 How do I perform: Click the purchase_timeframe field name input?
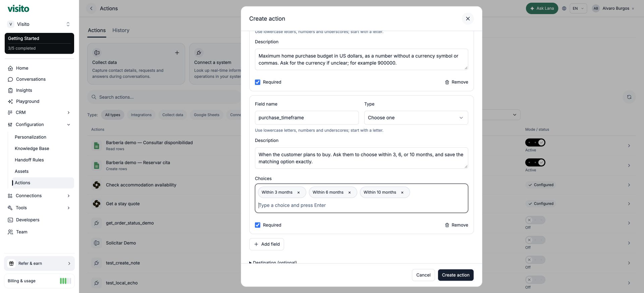(307, 118)
